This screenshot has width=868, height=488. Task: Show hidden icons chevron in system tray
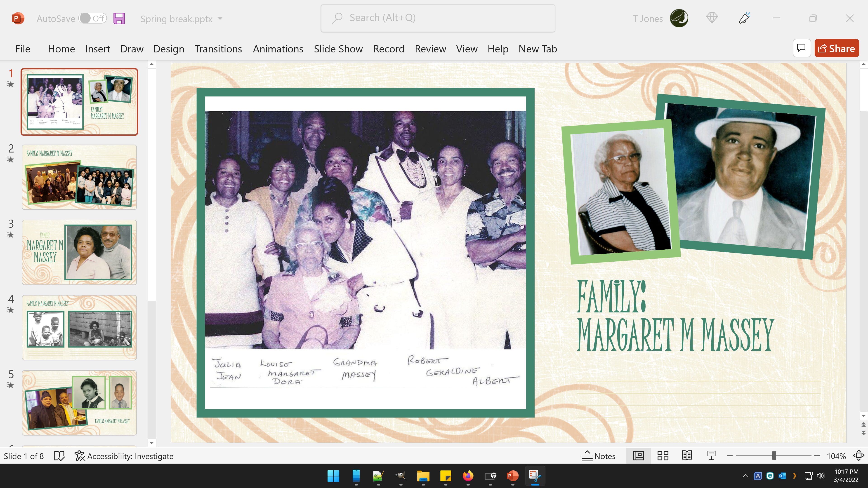click(x=745, y=476)
